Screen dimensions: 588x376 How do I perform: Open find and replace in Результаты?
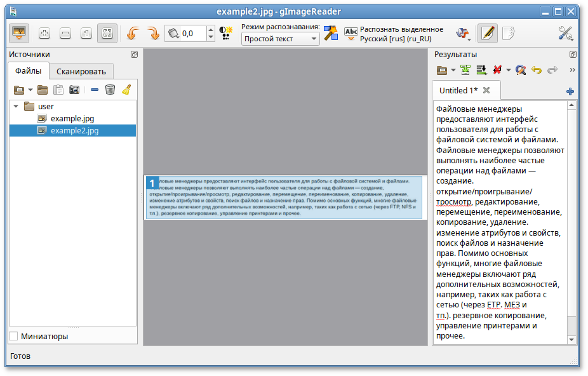click(x=521, y=70)
